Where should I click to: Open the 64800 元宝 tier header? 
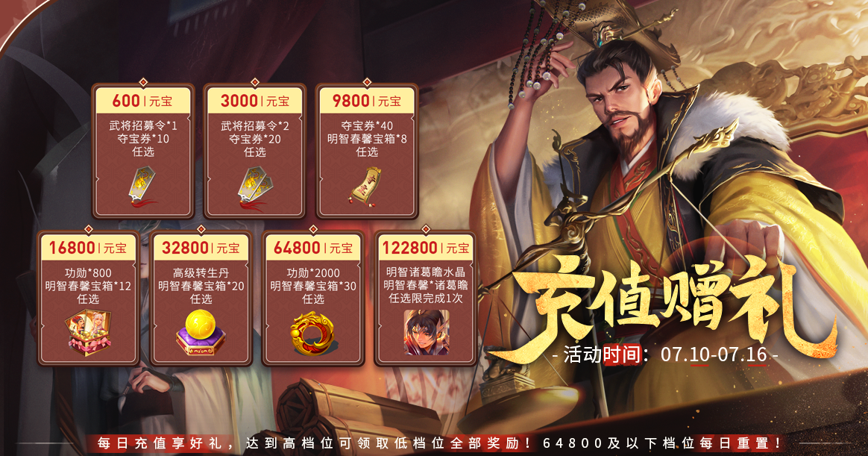312,248
